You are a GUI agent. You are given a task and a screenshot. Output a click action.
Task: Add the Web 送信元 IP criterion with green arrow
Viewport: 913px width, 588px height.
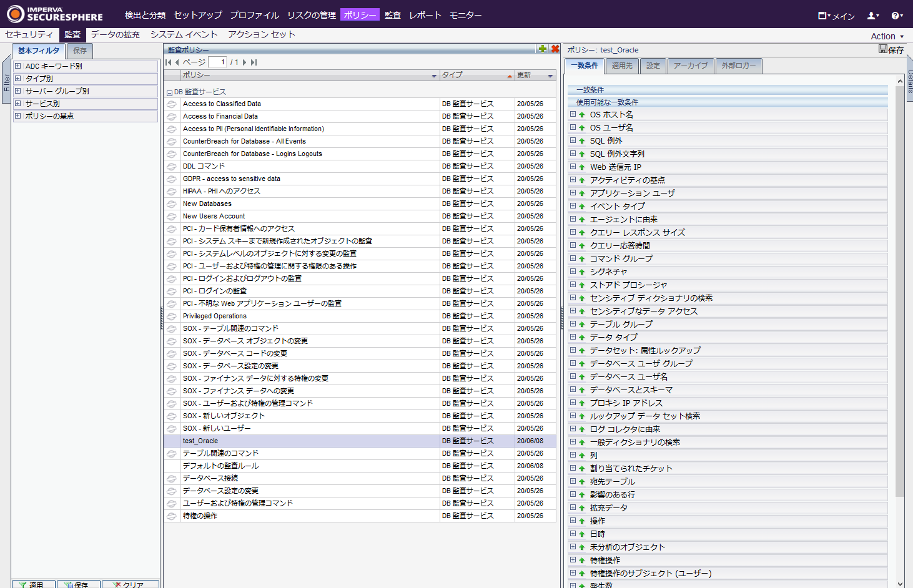[582, 167]
